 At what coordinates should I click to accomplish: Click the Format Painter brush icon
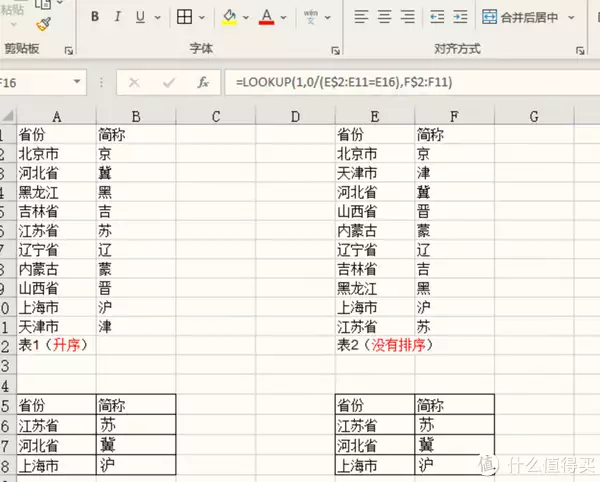[44, 24]
